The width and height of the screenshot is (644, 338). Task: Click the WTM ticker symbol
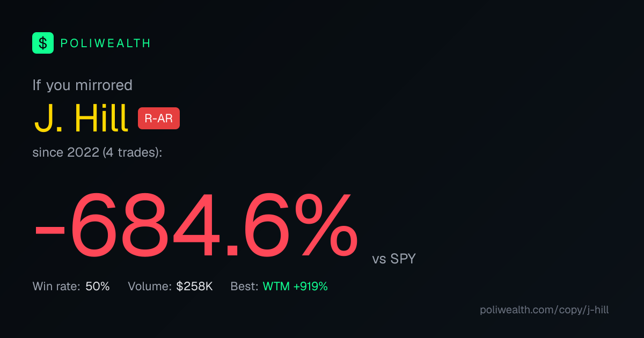coord(276,286)
